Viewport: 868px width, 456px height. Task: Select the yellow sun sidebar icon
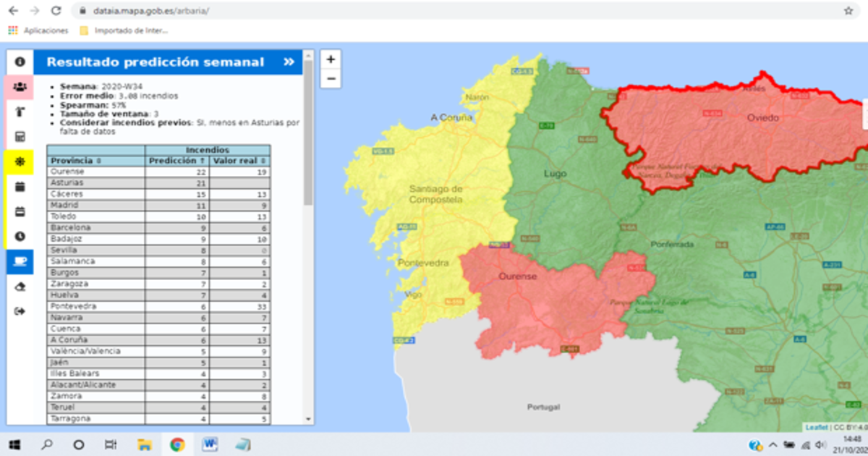pos(20,162)
